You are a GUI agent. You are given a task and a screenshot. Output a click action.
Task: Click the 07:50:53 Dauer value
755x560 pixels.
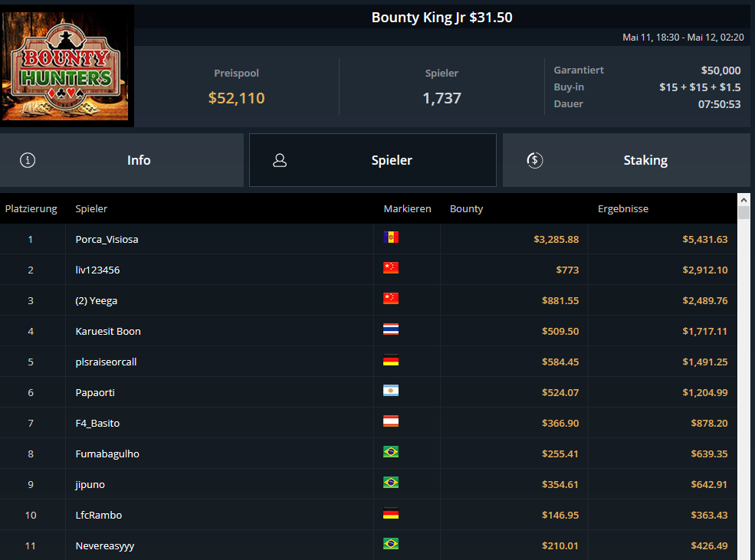click(720, 104)
